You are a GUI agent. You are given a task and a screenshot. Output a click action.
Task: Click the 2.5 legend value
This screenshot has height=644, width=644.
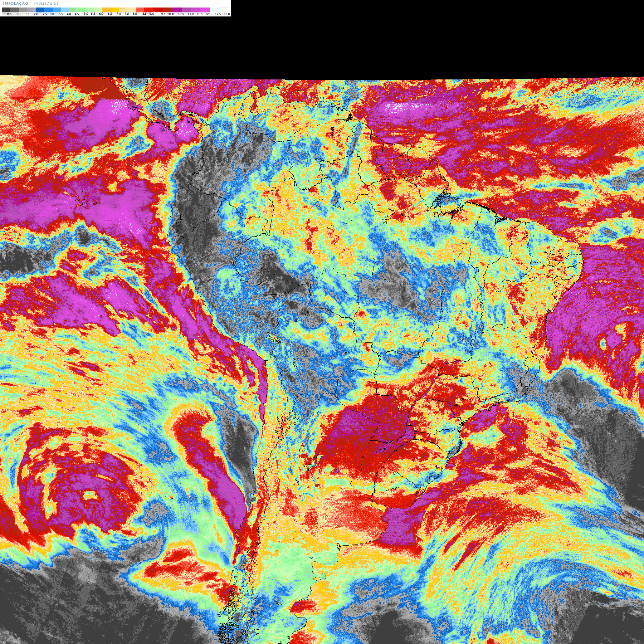45,14
